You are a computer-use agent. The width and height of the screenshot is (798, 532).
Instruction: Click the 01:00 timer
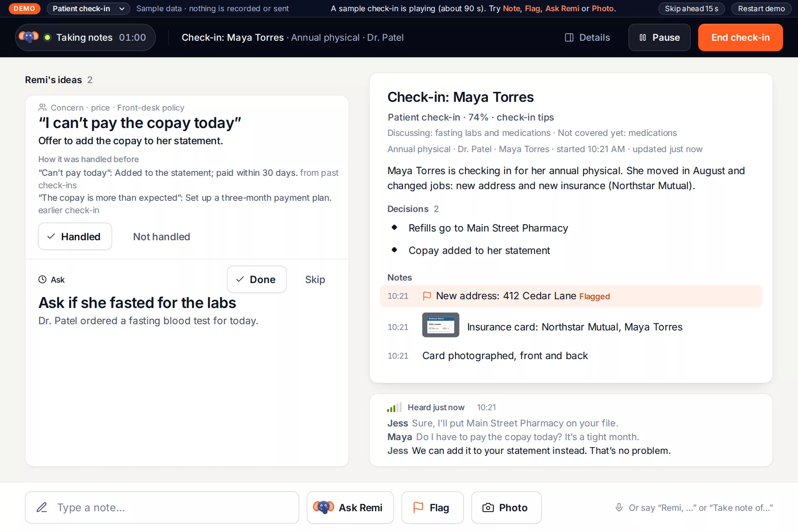coord(132,37)
